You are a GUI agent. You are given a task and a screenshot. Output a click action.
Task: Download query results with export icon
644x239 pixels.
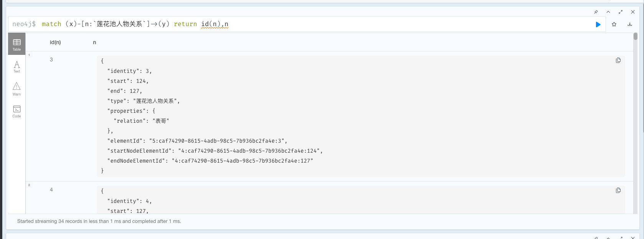tap(630, 24)
